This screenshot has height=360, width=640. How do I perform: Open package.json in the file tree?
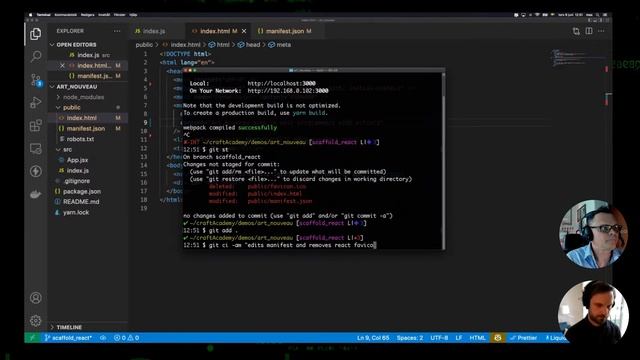click(x=82, y=191)
